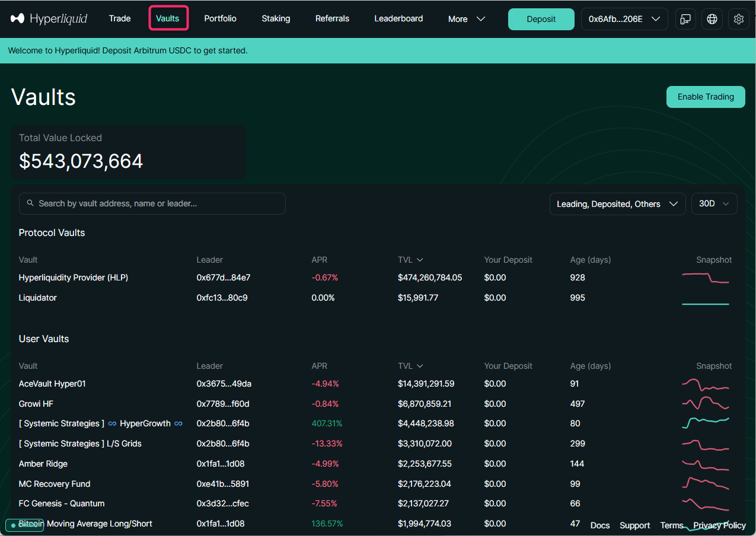Open the settings gear icon

(x=738, y=19)
